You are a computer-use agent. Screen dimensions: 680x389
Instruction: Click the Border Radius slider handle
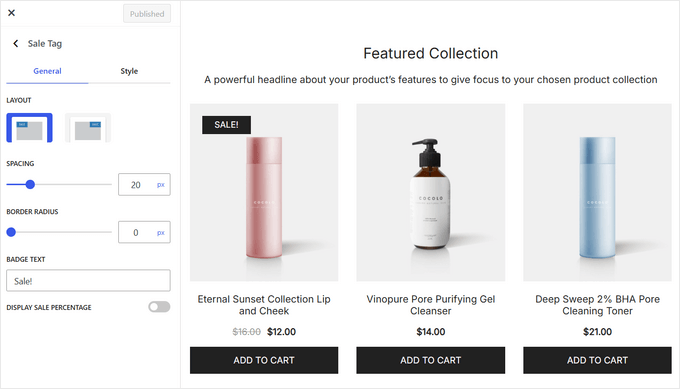(11, 232)
